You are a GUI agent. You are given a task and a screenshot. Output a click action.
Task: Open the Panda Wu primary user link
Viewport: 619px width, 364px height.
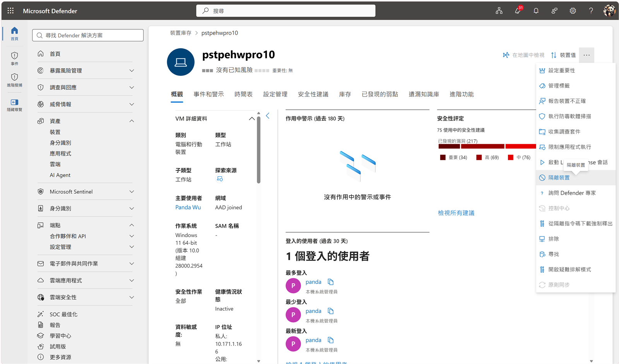tap(188, 207)
